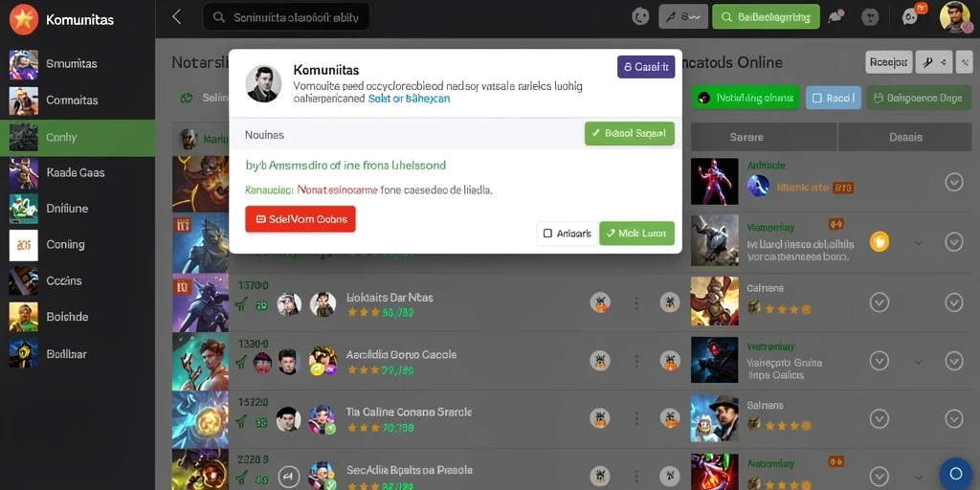Switch to the Deasis tab
The width and height of the screenshot is (980, 490).
click(x=905, y=137)
